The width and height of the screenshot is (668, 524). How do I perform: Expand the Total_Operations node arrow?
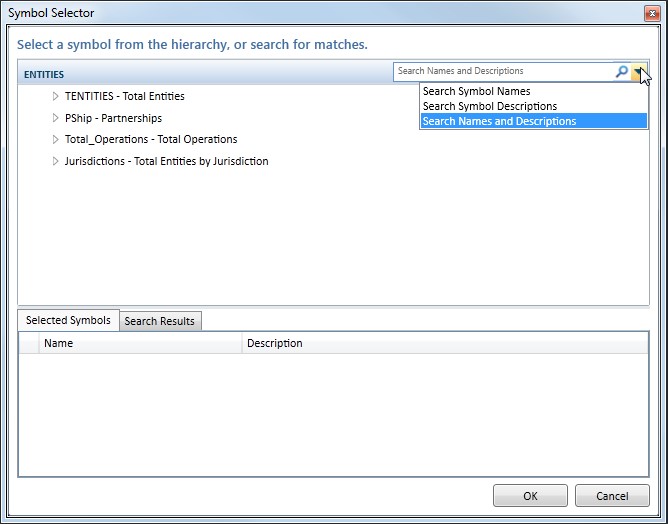tap(56, 140)
